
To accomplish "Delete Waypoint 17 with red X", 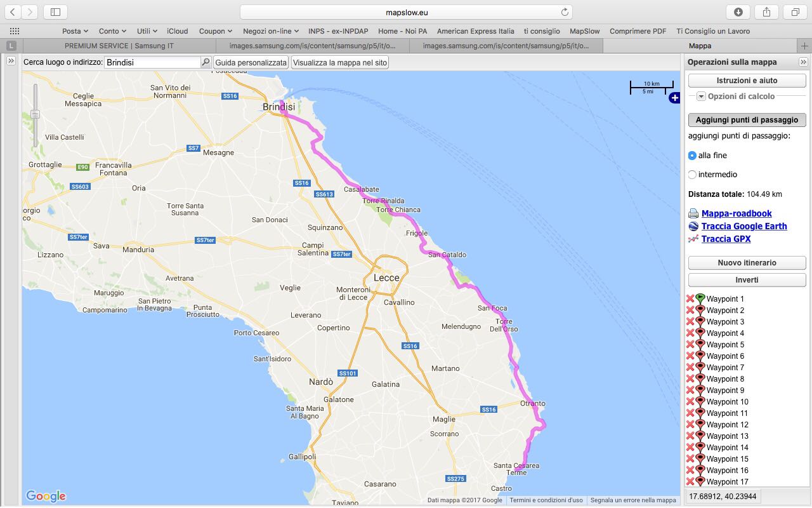I will point(691,481).
